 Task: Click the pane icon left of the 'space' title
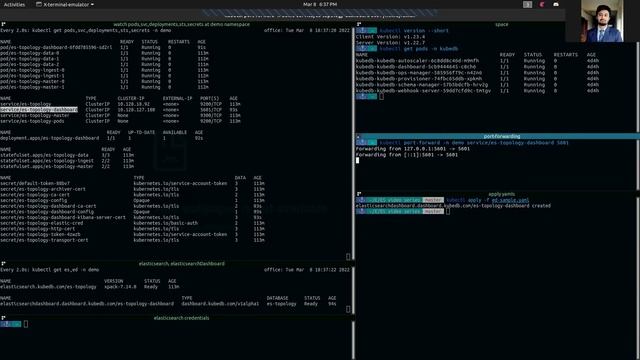(359, 24)
